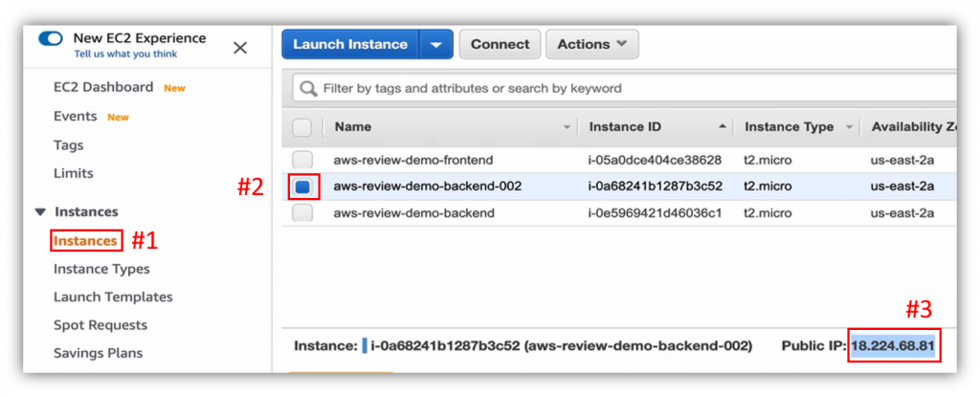Select the aws-review-demo-backend-002 name cell

pyautogui.click(x=428, y=187)
